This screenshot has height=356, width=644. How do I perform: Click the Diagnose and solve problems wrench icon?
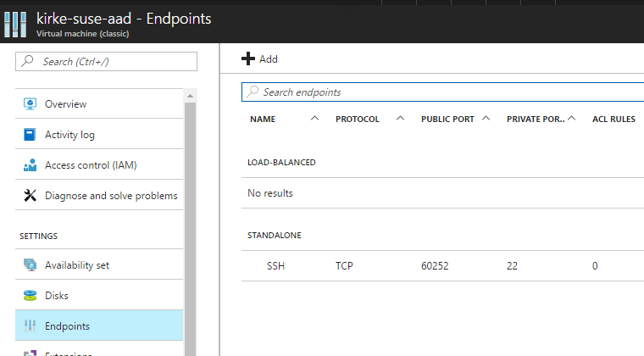pyautogui.click(x=30, y=196)
